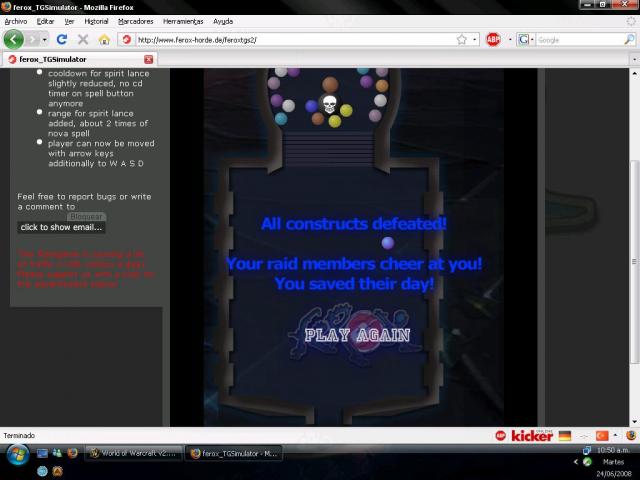The width and height of the screenshot is (640, 480).
Task: Click the 'click to show email...' button
Action: (x=61, y=227)
